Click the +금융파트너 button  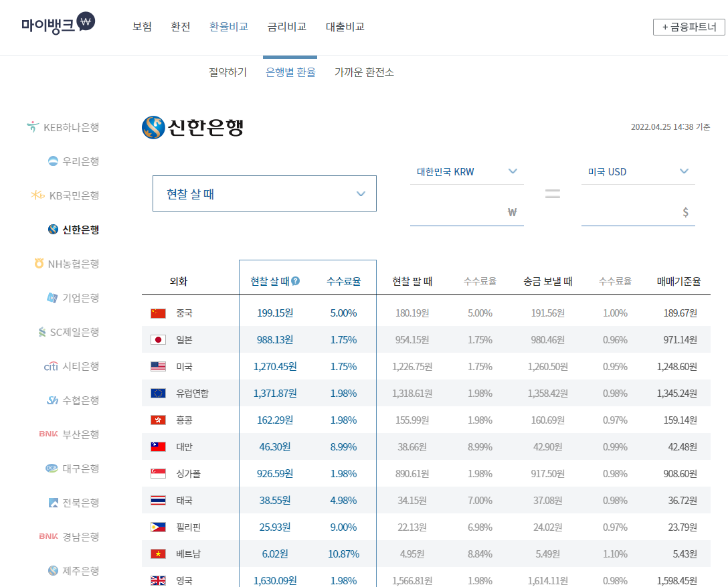click(x=689, y=27)
